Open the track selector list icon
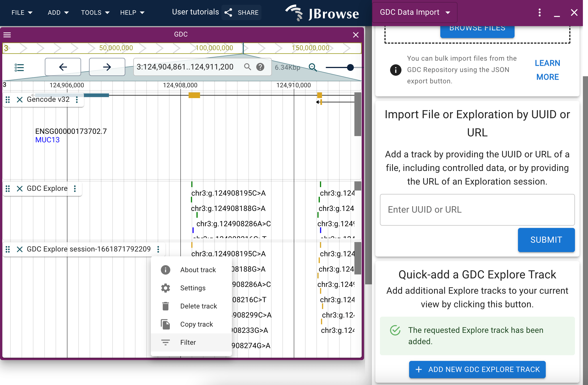The image size is (588, 385). pyautogui.click(x=19, y=67)
